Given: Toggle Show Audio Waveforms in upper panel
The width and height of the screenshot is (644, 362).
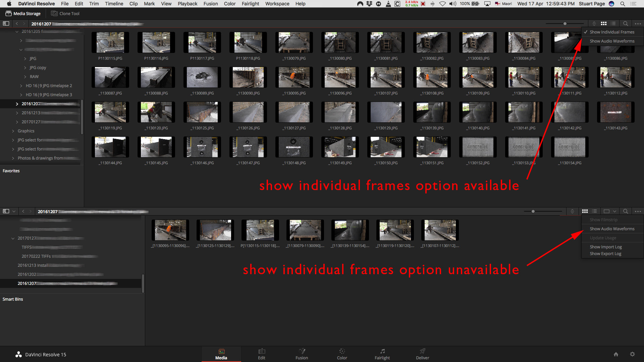Looking at the screenshot, I should [612, 41].
